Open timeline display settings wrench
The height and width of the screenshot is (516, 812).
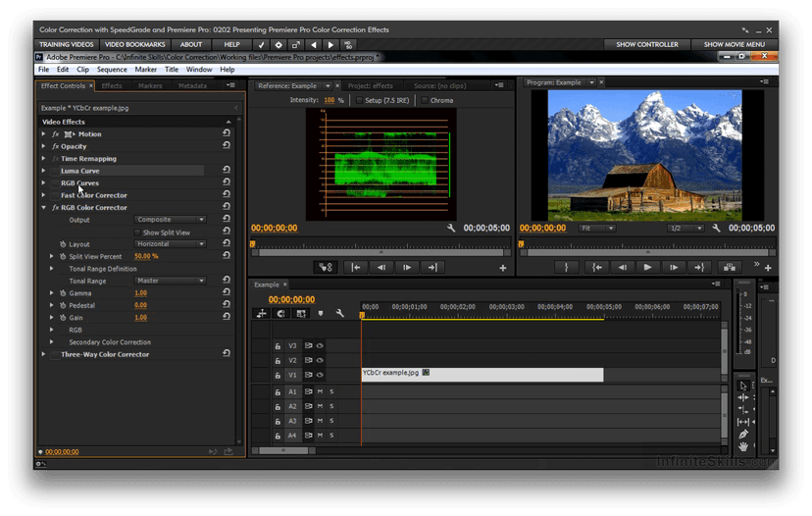339,314
